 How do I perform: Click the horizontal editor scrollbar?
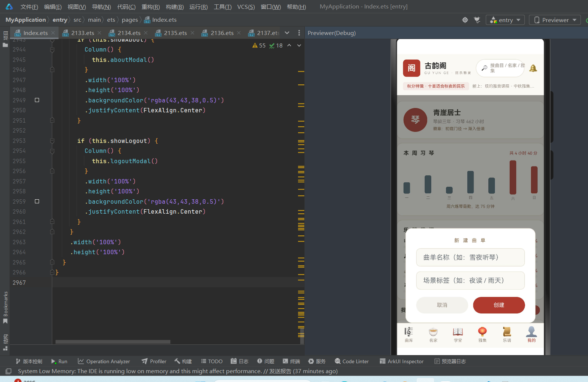pos(113,342)
